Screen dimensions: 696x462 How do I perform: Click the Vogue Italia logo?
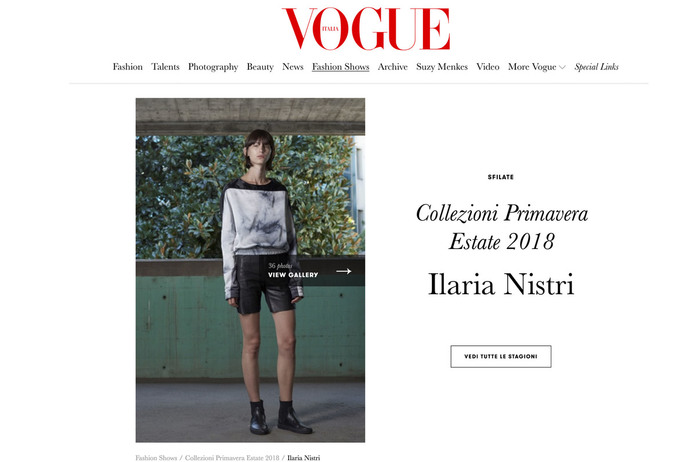pos(366,28)
